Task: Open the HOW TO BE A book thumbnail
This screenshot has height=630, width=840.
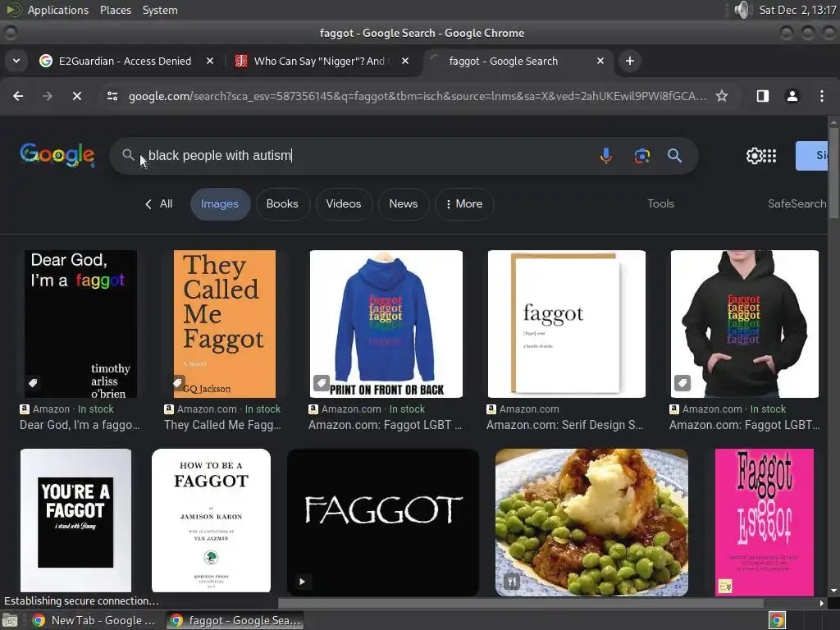Action: [x=211, y=521]
